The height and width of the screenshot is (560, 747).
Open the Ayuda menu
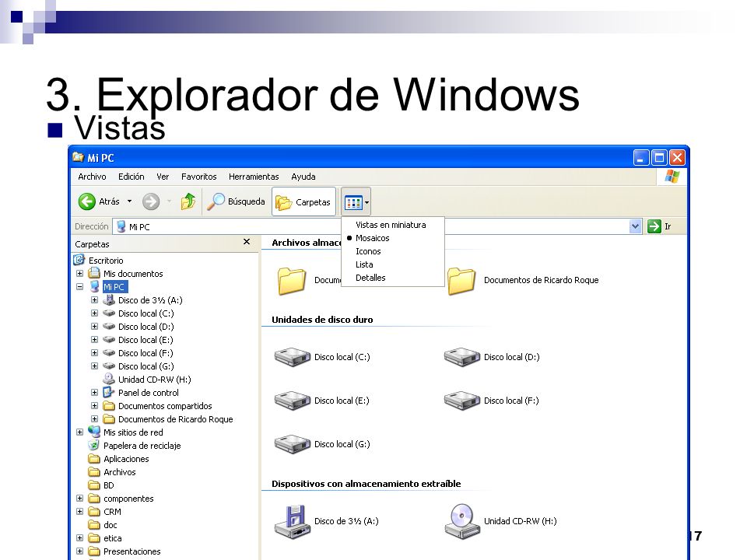303,177
